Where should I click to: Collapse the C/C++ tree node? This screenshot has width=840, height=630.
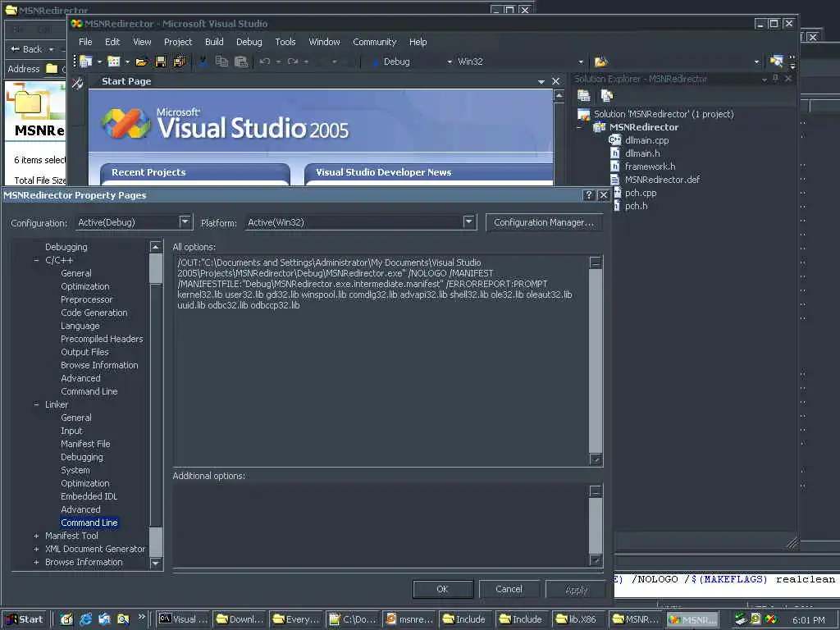click(36, 260)
